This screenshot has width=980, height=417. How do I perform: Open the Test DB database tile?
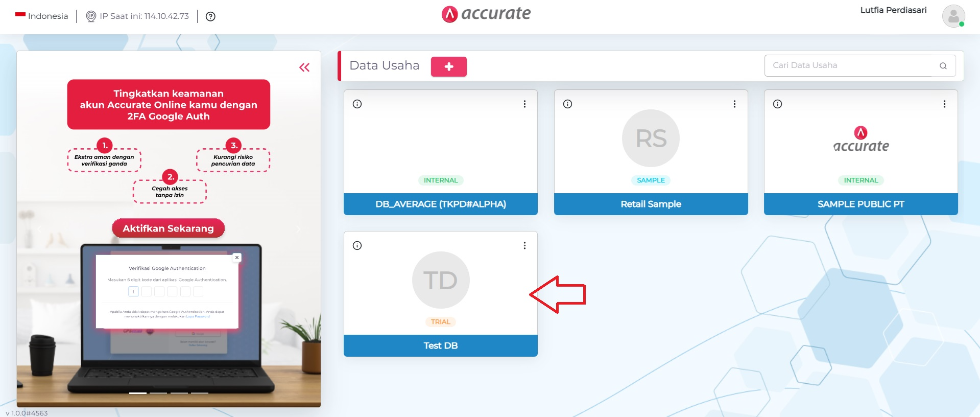click(441, 294)
